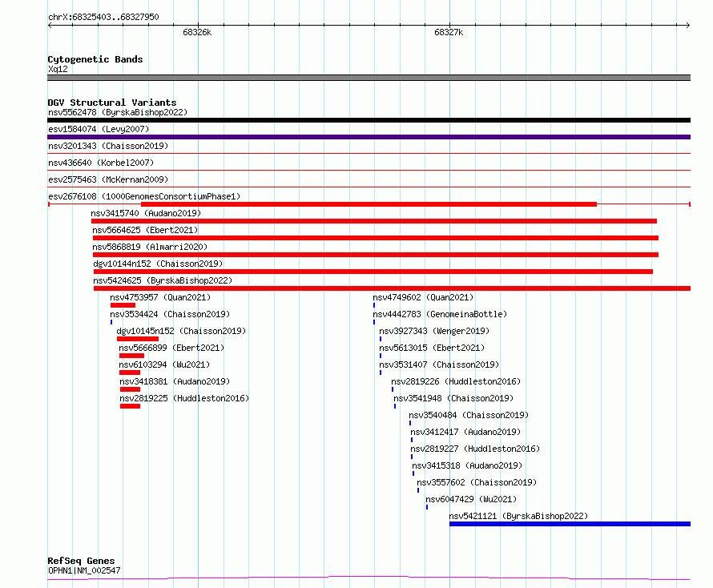This screenshot has width=713, height=588.
Task: Click the OPHN1|NM_002547 gene label
Action: (84, 570)
